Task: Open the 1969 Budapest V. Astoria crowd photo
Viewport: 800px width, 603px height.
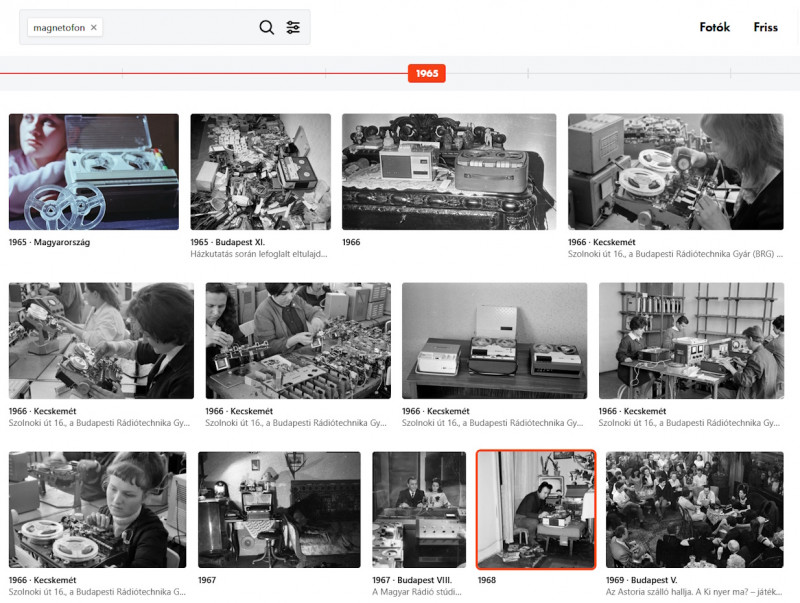Action: 694,510
